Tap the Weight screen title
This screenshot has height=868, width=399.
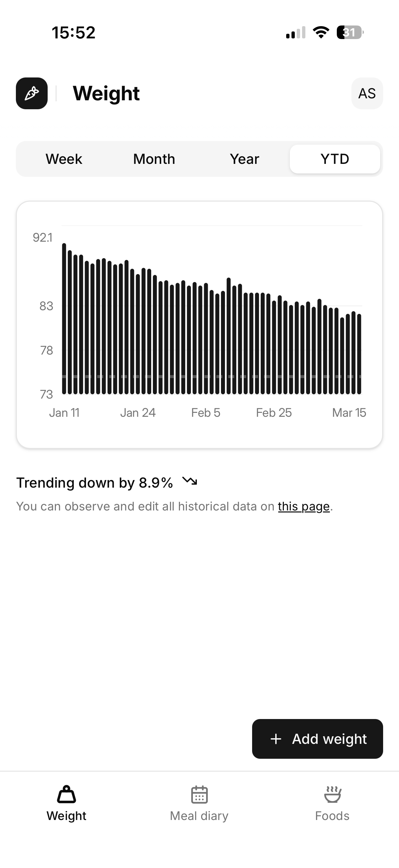pyautogui.click(x=106, y=93)
